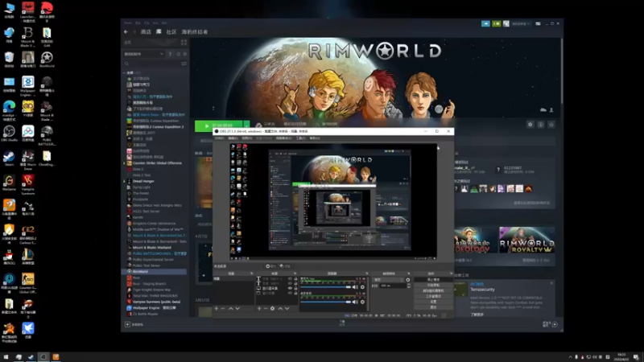
Task: Open advanced filter icon beside library search
Action: [x=184, y=64]
